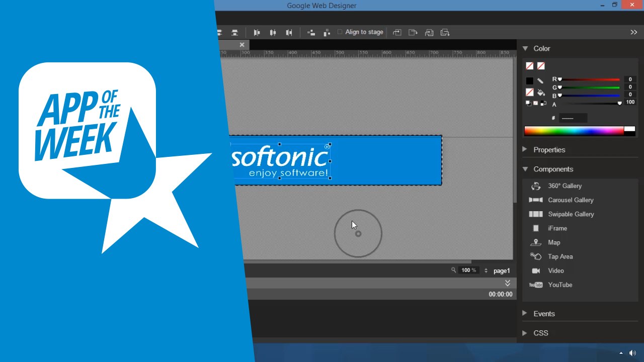Click the first no-color swatch at top of Color panel

(x=529, y=66)
